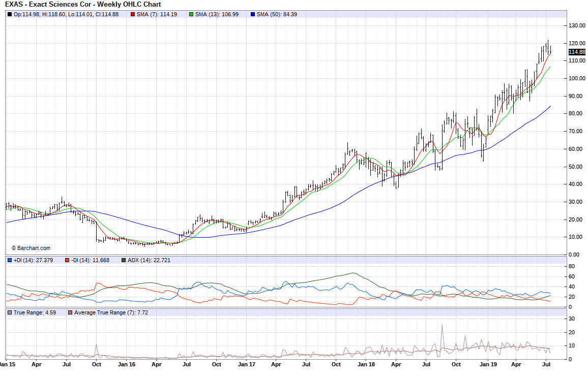Viewport: 588px width, 380px height.
Task: Click the 'Jan 19' date axis label
Action: 488,364
